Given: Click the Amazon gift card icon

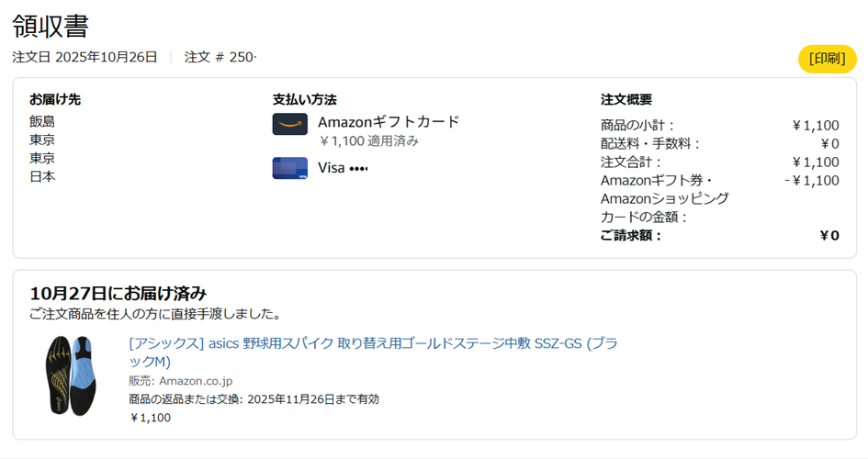Looking at the screenshot, I should (289, 124).
